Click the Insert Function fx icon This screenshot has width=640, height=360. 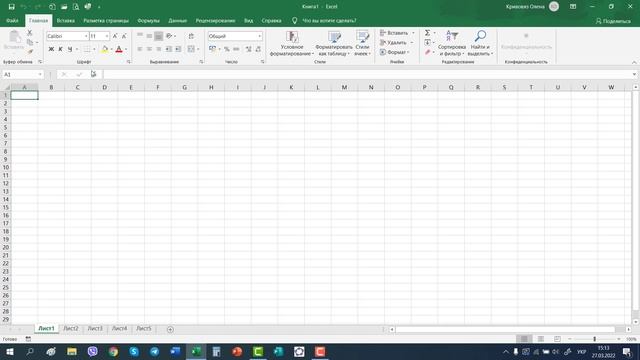pos(93,74)
